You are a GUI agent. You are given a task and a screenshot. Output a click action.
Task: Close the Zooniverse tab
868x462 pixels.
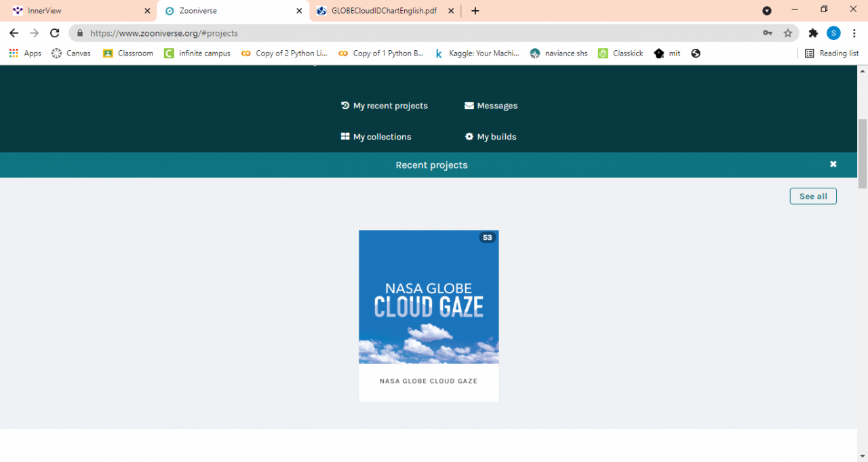click(x=299, y=11)
